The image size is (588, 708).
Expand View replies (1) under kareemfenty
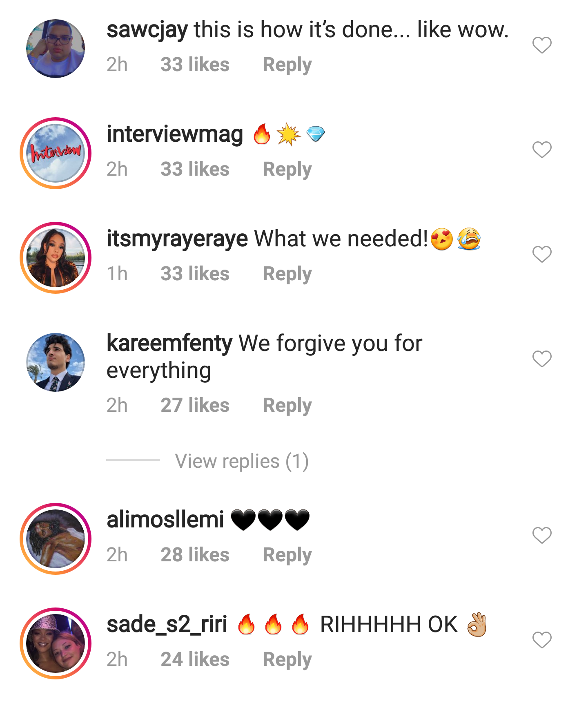point(242,461)
